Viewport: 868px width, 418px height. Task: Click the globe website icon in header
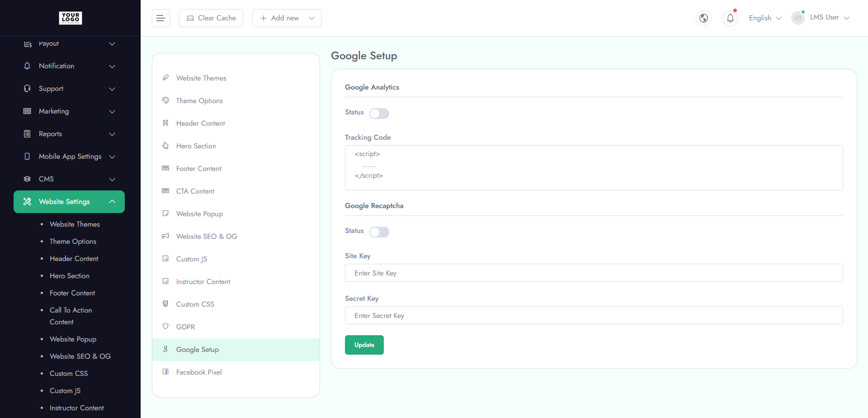point(703,18)
